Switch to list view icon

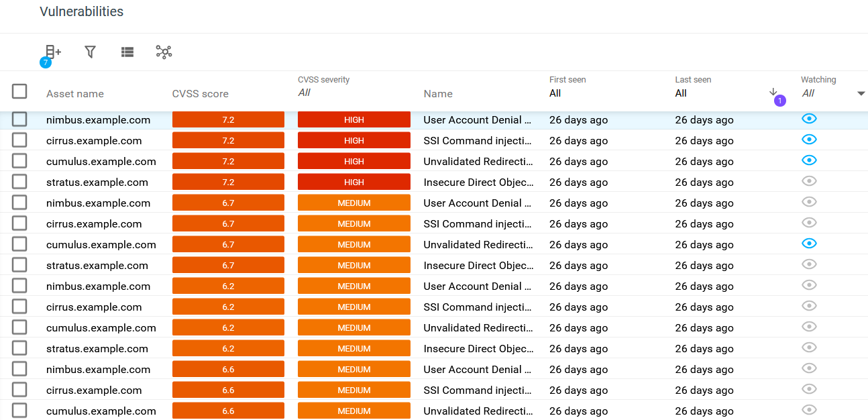pyautogui.click(x=127, y=52)
